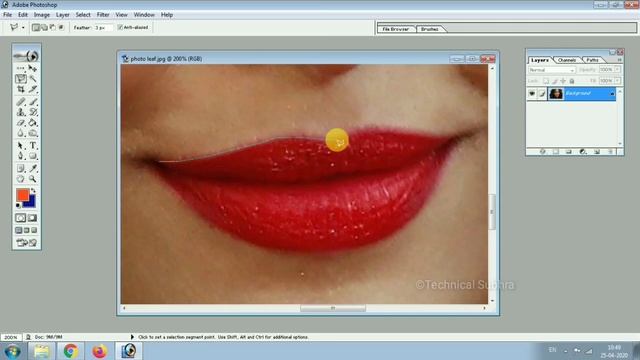Image resolution: width=640 pixels, height=360 pixels.
Task: Open the Layer menu
Action: coord(62,15)
